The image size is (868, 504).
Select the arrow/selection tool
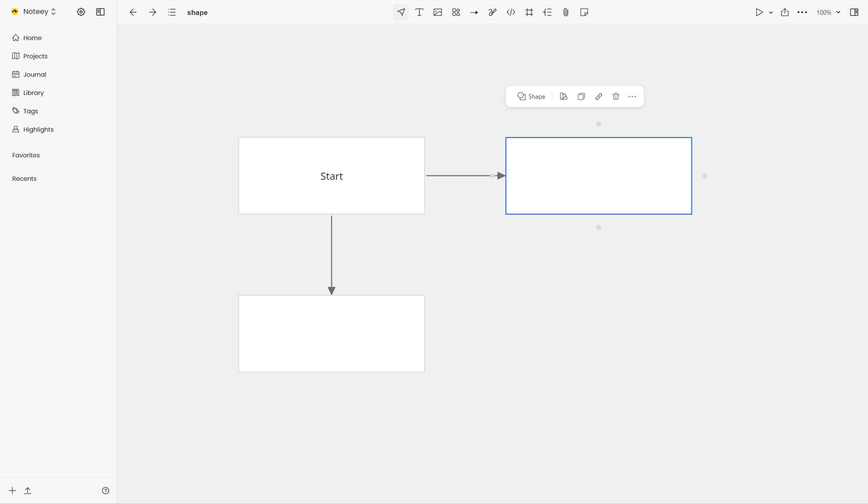coord(401,12)
